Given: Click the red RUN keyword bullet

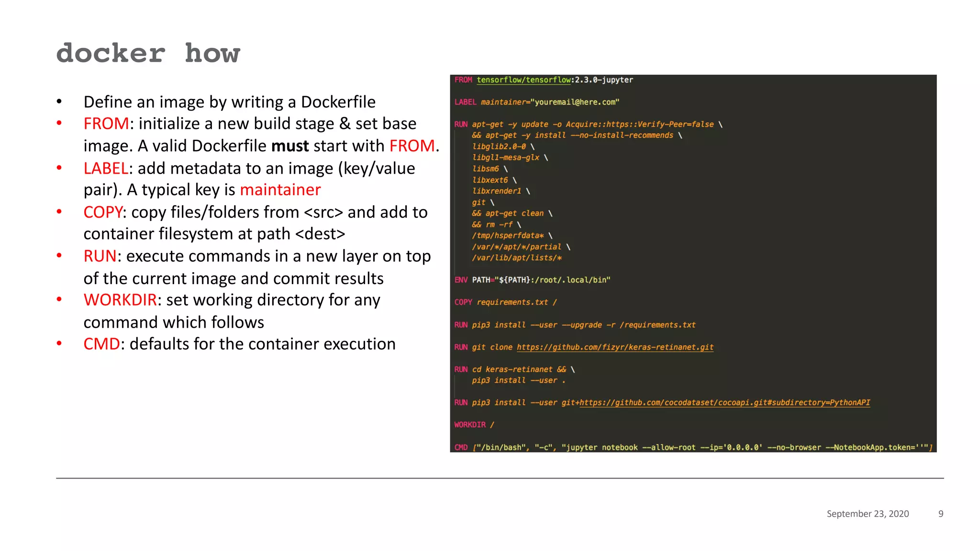Looking at the screenshot, I should pyautogui.click(x=100, y=256).
